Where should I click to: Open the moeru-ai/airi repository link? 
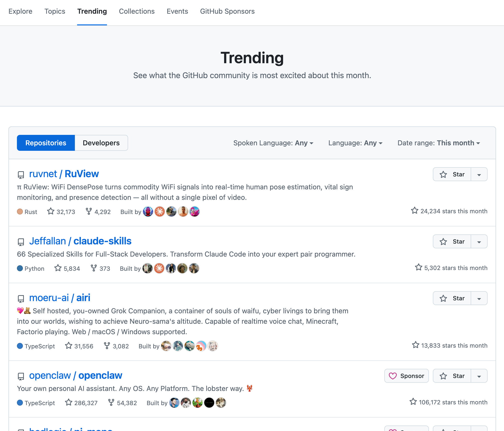tap(60, 297)
